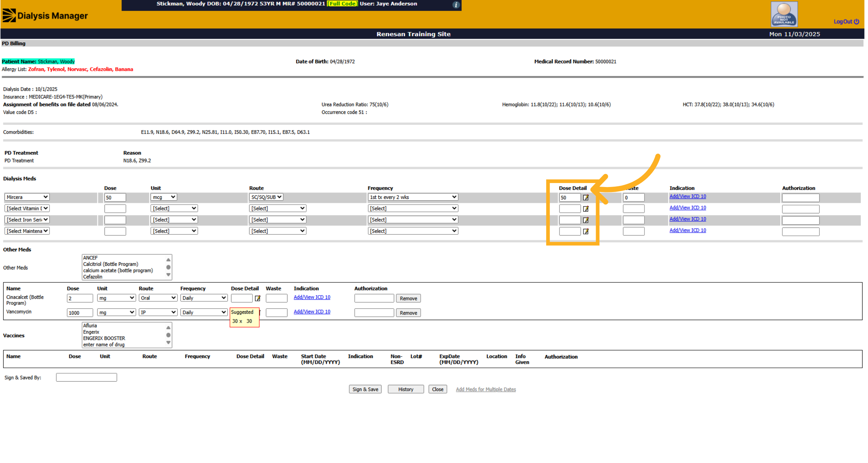The height and width of the screenshot is (463, 868).
Task: Open the Mircera medication dropdown
Action: point(27,197)
